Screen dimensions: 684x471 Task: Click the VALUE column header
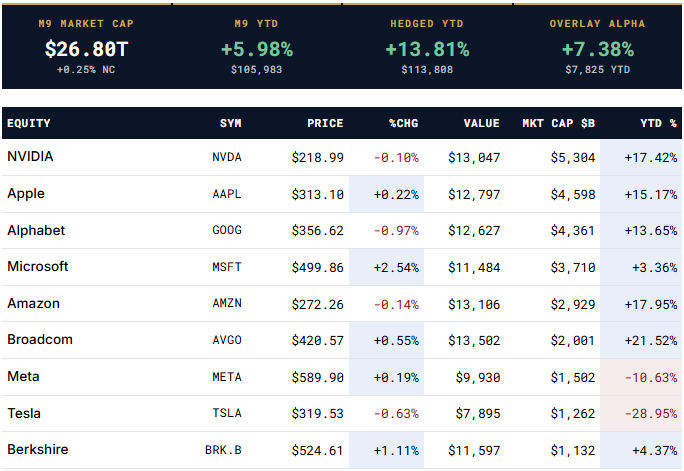[x=482, y=123]
